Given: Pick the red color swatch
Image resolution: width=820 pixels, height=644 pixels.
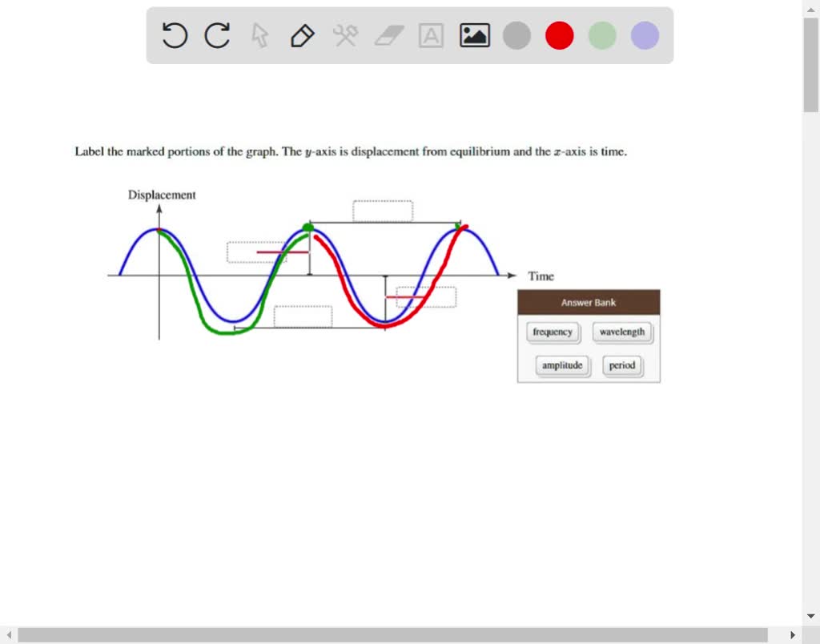Looking at the screenshot, I should [x=559, y=35].
